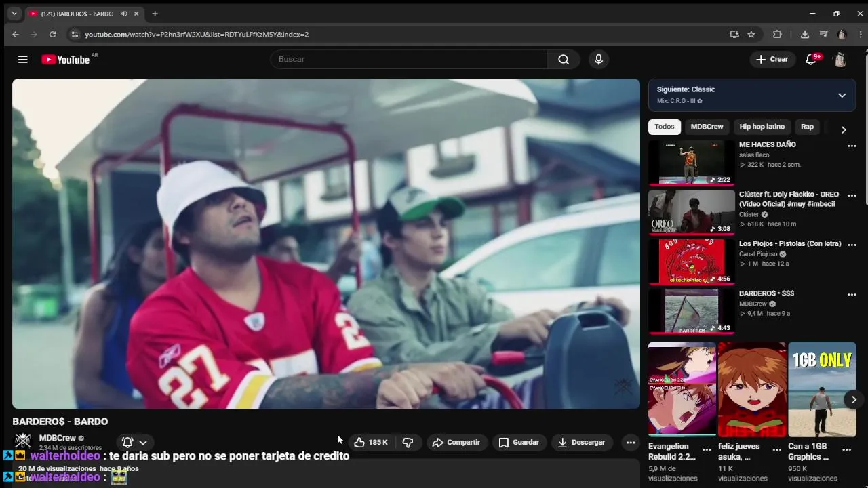Click the Buscar search field
The image size is (868, 488).
[409, 60]
